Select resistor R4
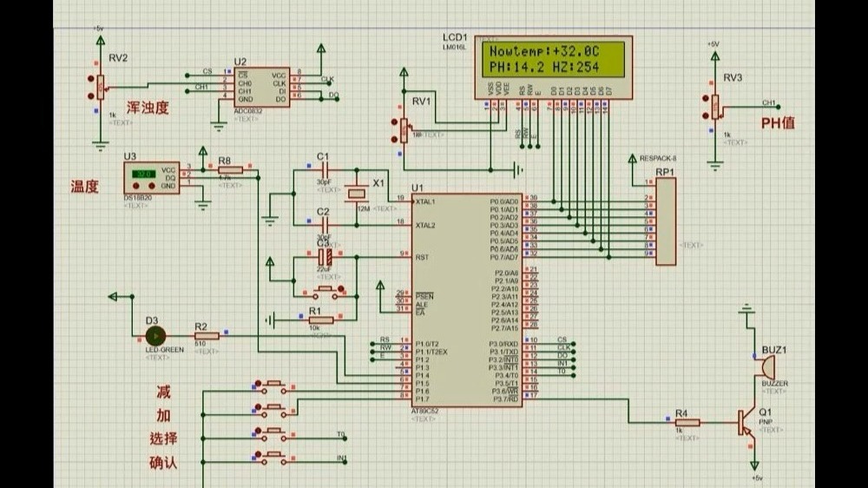Screen dimensions: 868x488 tap(687, 423)
